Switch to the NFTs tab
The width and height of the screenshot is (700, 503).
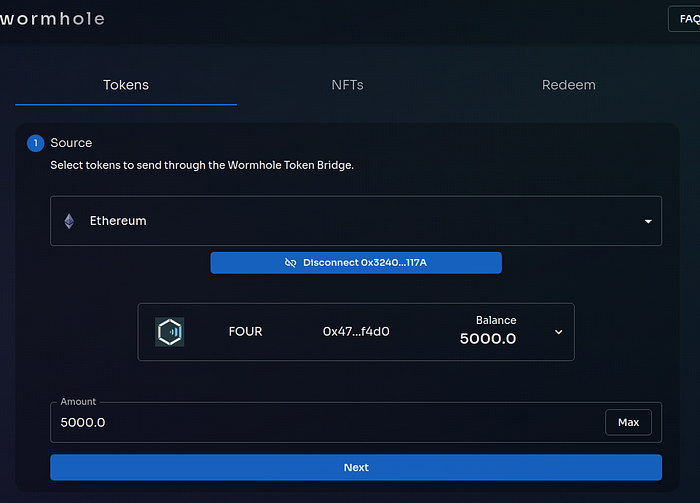pos(347,85)
